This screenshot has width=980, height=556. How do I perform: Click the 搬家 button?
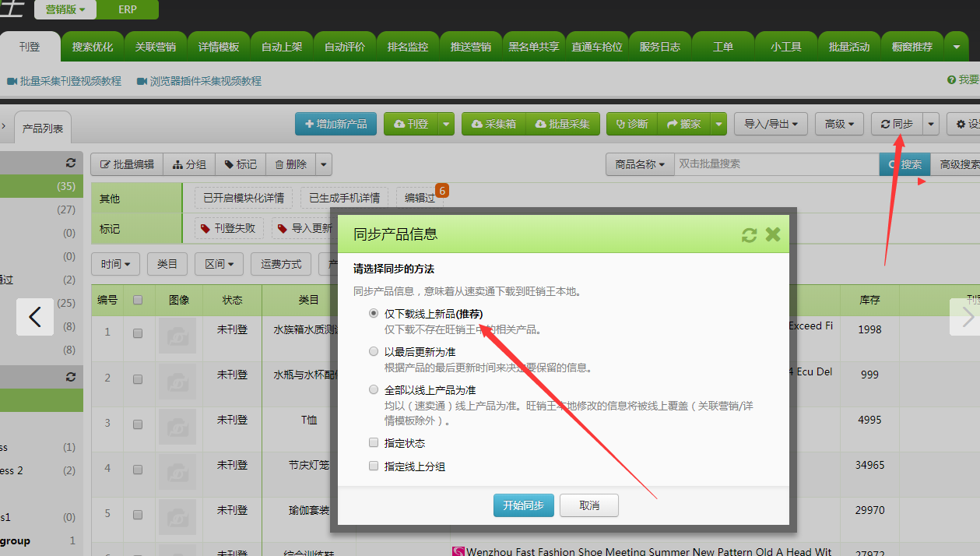(684, 124)
